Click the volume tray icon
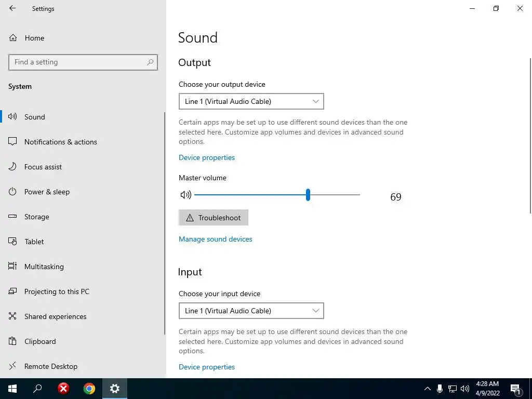This screenshot has height=399, width=532. [465, 389]
